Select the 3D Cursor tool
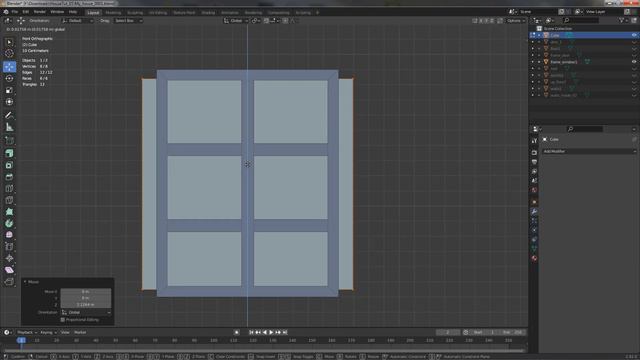640x360 pixels. coord(9,53)
